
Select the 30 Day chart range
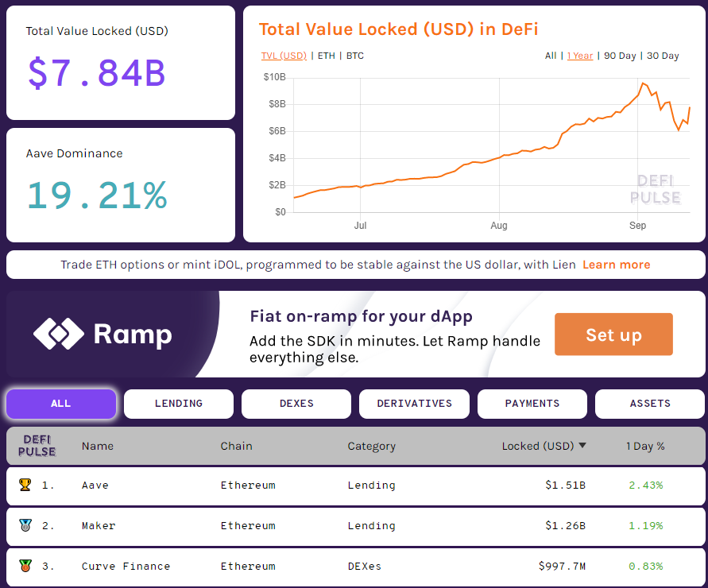(663, 56)
